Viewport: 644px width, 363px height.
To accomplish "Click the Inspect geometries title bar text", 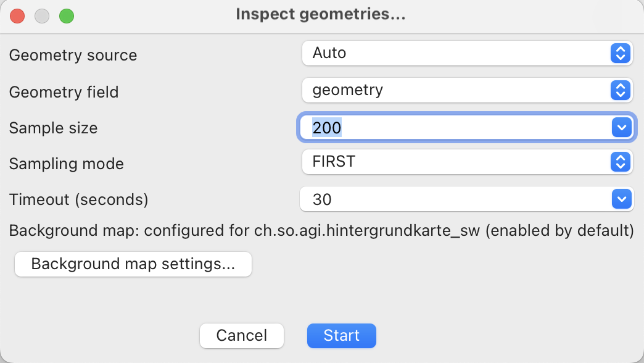I will pyautogui.click(x=321, y=14).
